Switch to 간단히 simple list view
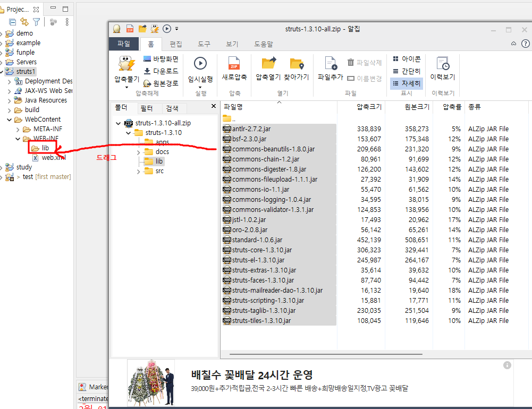532x409 pixels. click(x=407, y=71)
